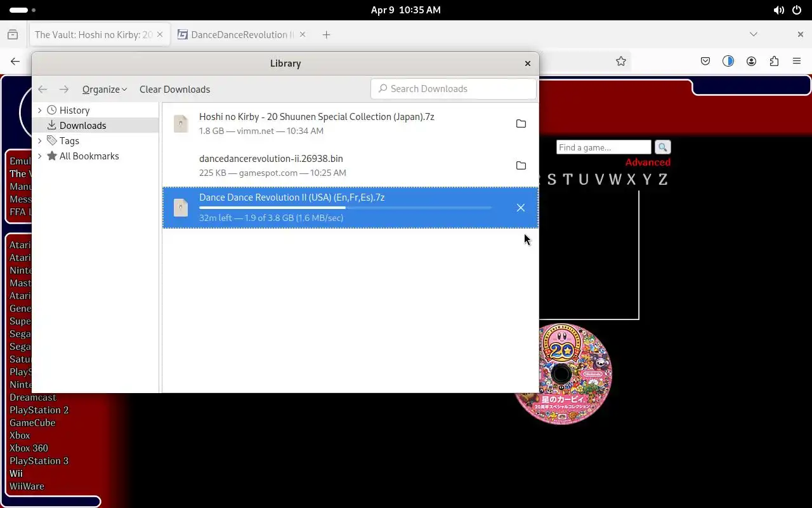Viewport: 812px width, 508px height.
Task: Open Firefox View button in tab bar
Action: pyautogui.click(x=13, y=35)
